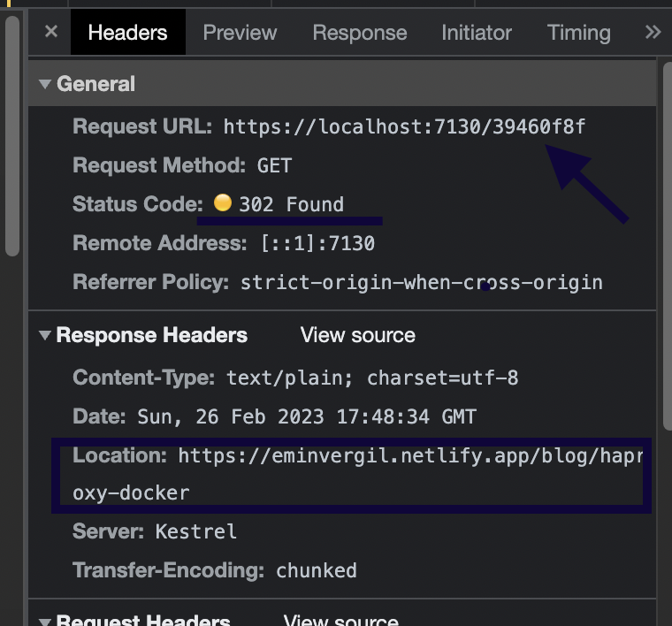The width and height of the screenshot is (672, 626).
Task: Switch to the Headers tab
Action: click(127, 33)
